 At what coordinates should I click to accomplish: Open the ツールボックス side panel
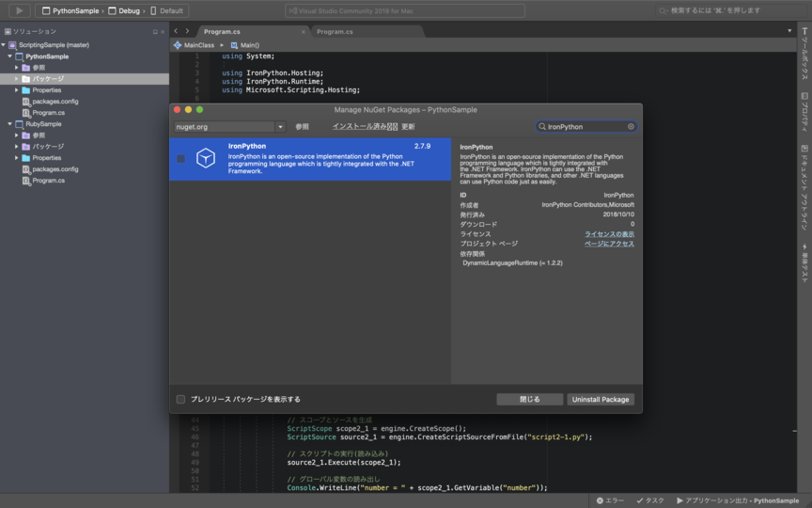pos(804,54)
